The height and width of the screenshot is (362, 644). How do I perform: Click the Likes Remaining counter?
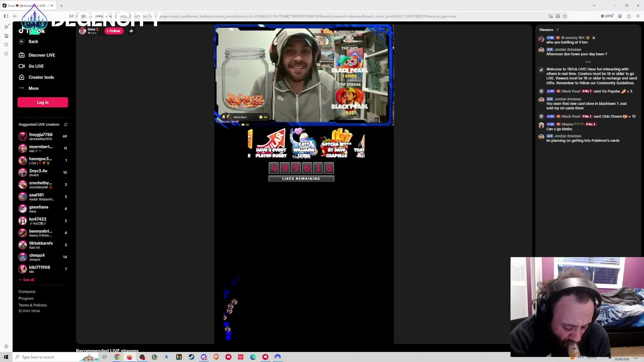click(x=301, y=171)
